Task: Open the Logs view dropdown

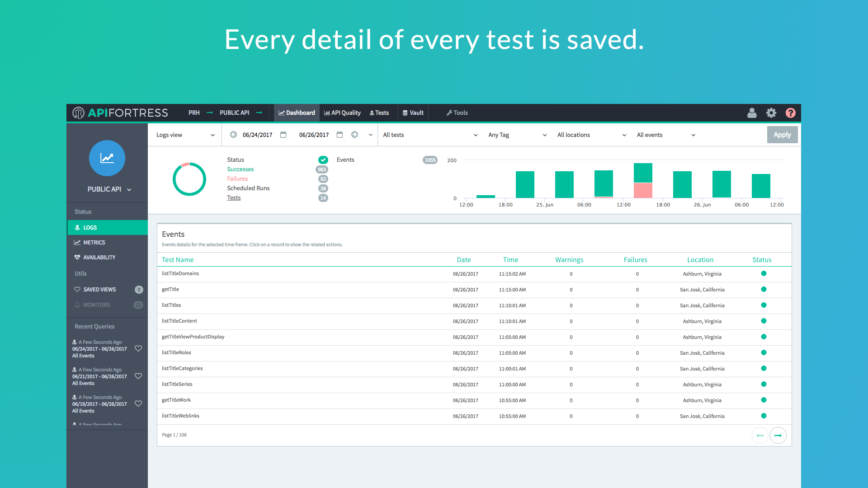Action: click(x=185, y=135)
